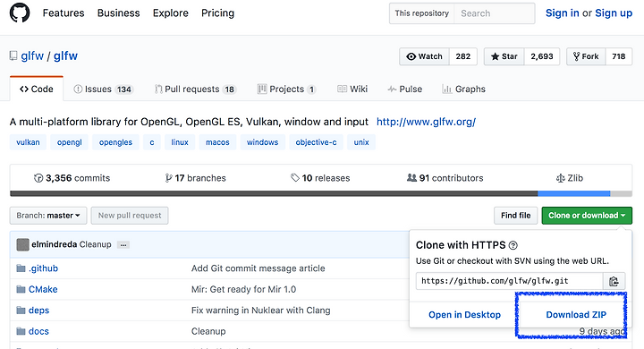Click the Find file button
Image resolution: width=644 pixels, height=349 pixels.
515,216
